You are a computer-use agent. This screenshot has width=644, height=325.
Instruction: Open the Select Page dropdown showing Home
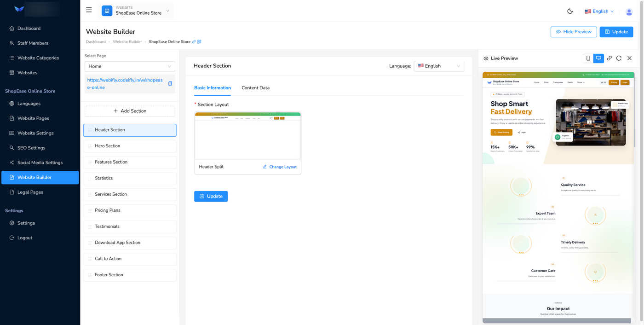tap(130, 66)
